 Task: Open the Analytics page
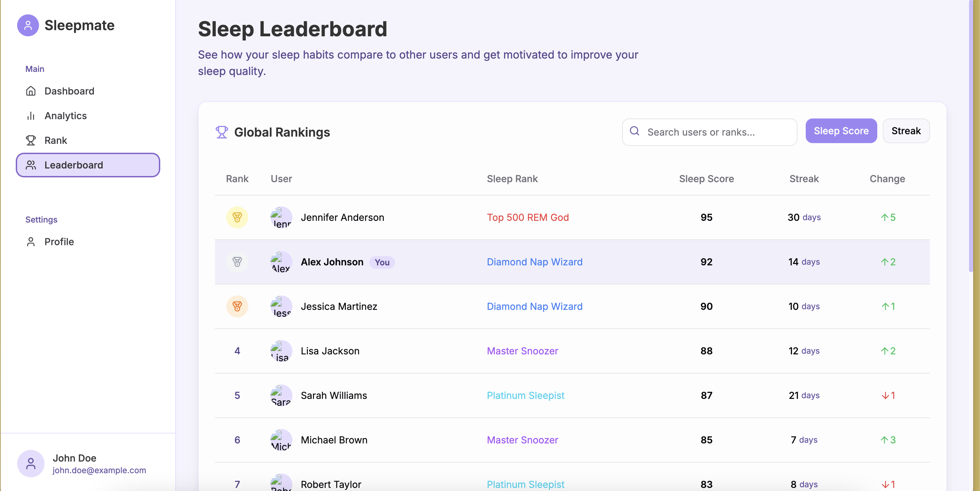[x=65, y=116]
